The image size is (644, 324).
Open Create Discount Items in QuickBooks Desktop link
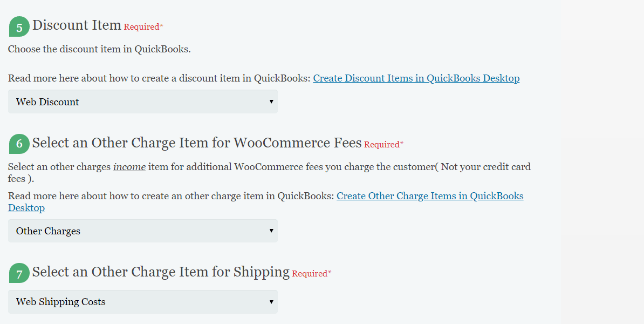pos(416,78)
